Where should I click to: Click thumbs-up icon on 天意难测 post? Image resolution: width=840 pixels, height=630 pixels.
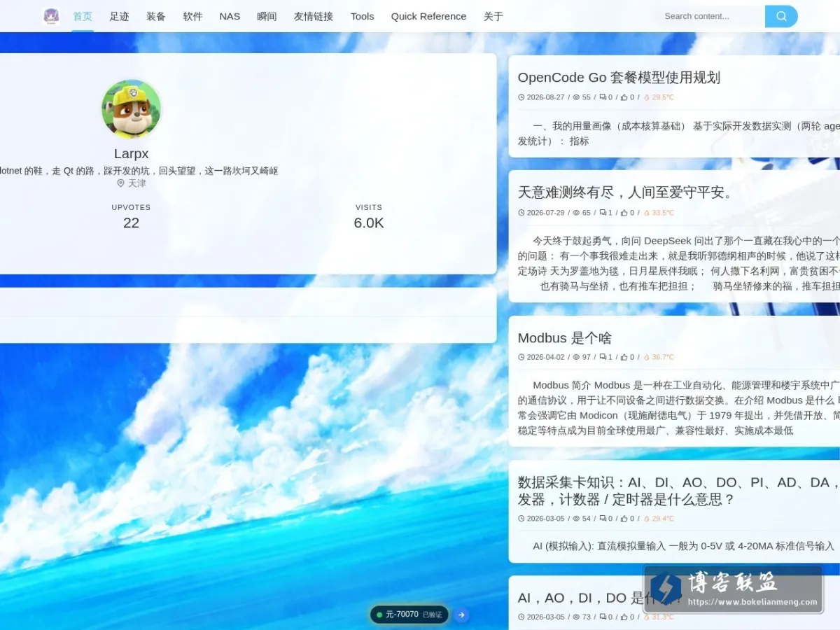624,213
